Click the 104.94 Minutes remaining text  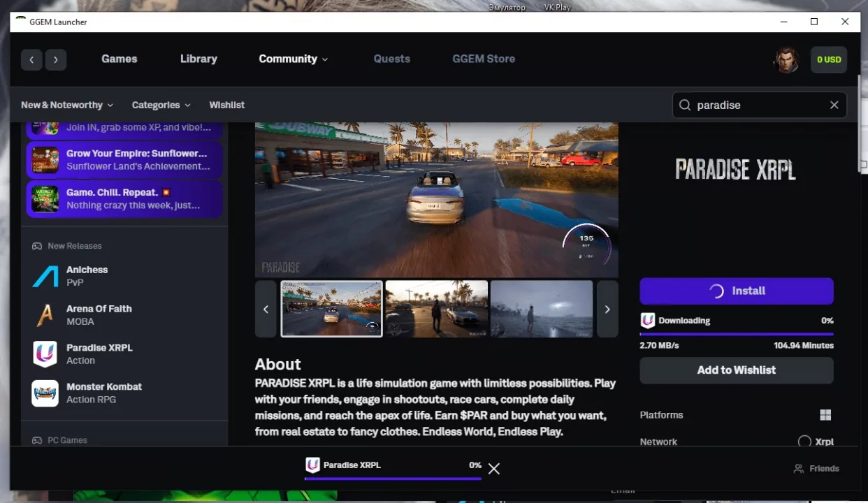click(804, 346)
